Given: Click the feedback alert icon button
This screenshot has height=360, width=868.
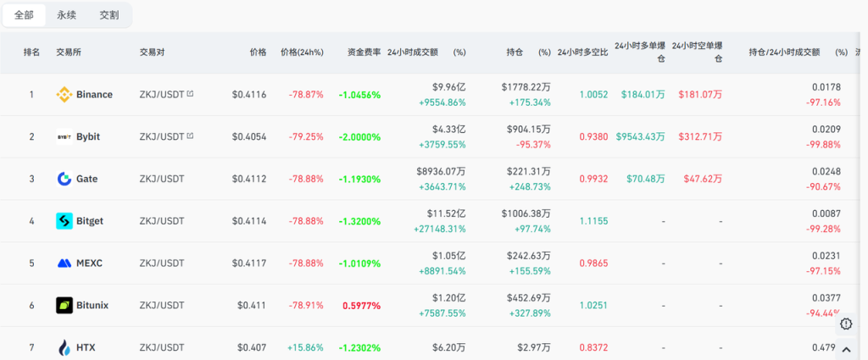Looking at the screenshot, I should pyautogui.click(x=846, y=324).
